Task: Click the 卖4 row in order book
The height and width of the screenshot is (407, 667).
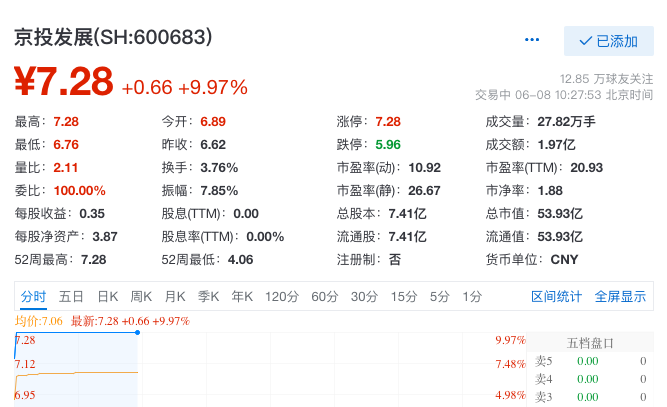Action: pos(590,379)
